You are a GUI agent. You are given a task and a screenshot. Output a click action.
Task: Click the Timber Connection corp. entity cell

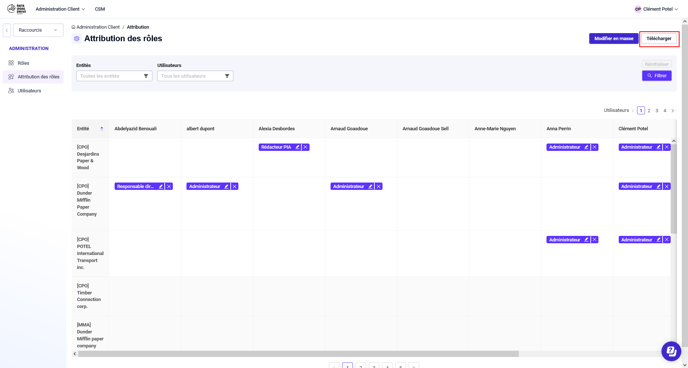pyautogui.click(x=90, y=296)
